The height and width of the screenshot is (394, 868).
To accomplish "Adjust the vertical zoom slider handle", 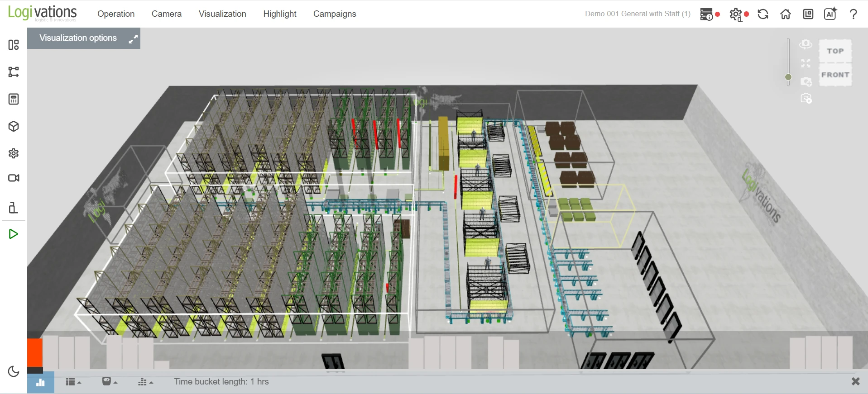I will 788,77.
